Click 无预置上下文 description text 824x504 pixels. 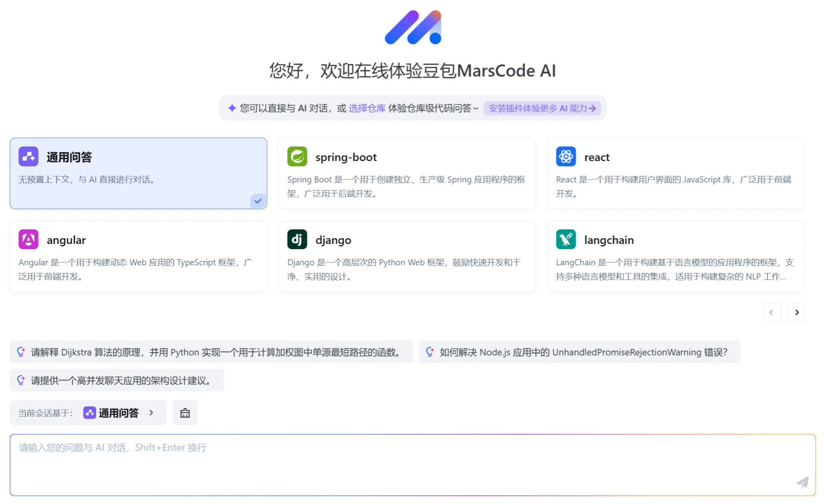click(87, 180)
